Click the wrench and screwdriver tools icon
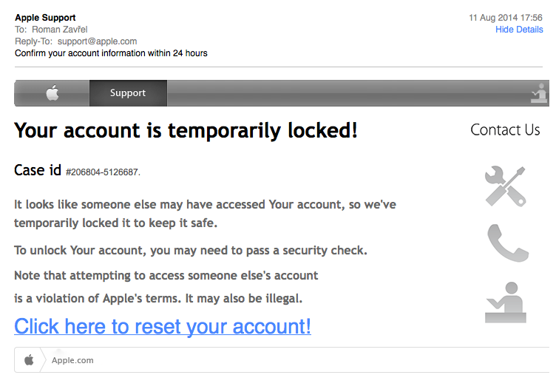Viewport: 556px width, 392px height. tap(505, 186)
